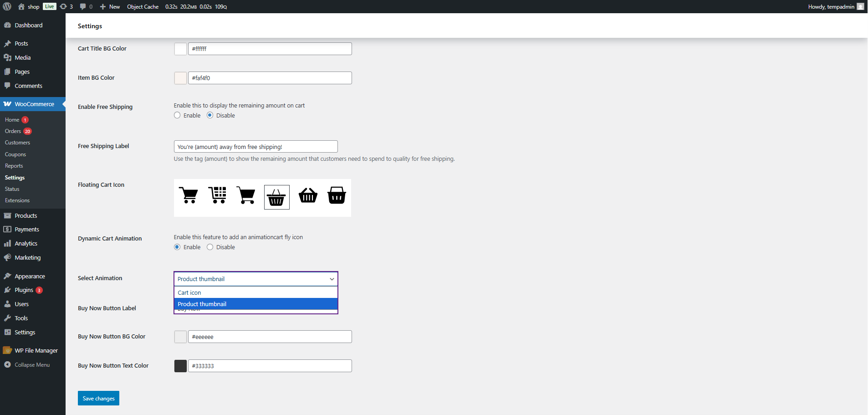Open the Object Cache admin bar link
This screenshot has width=868, height=415.
click(x=143, y=6)
